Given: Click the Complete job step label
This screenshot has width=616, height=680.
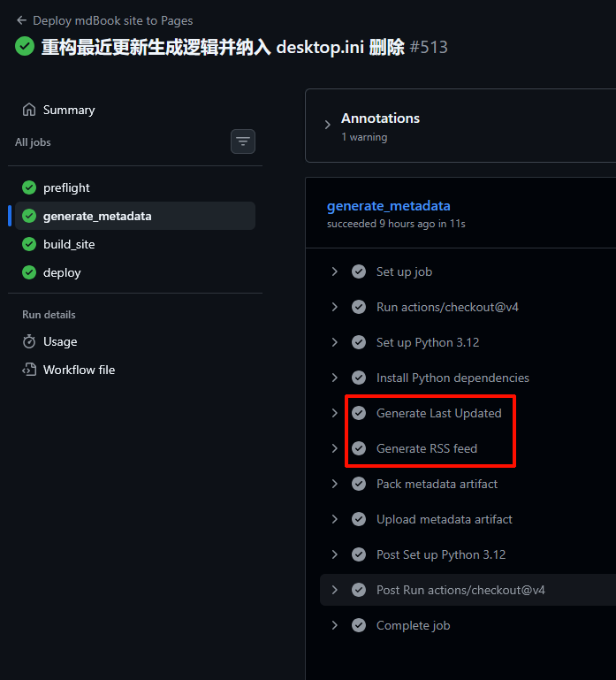Looking at the screenshot, I should tap(413, 625).
